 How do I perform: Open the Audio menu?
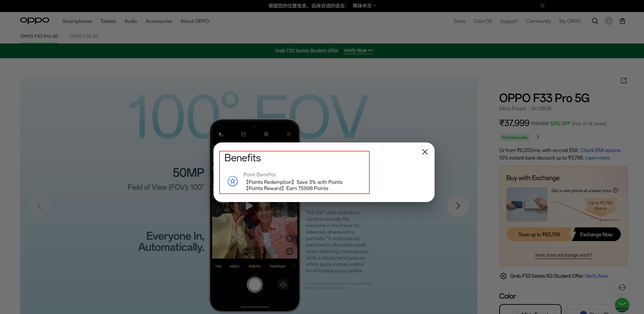pyautogui.click(x=131, y=21)
